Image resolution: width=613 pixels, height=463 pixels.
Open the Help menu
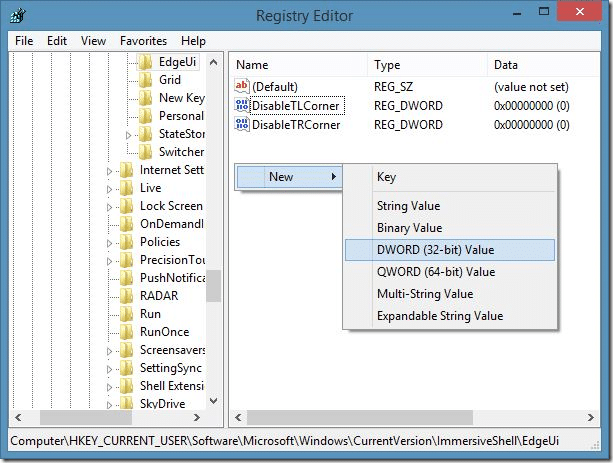pos(193,41)
